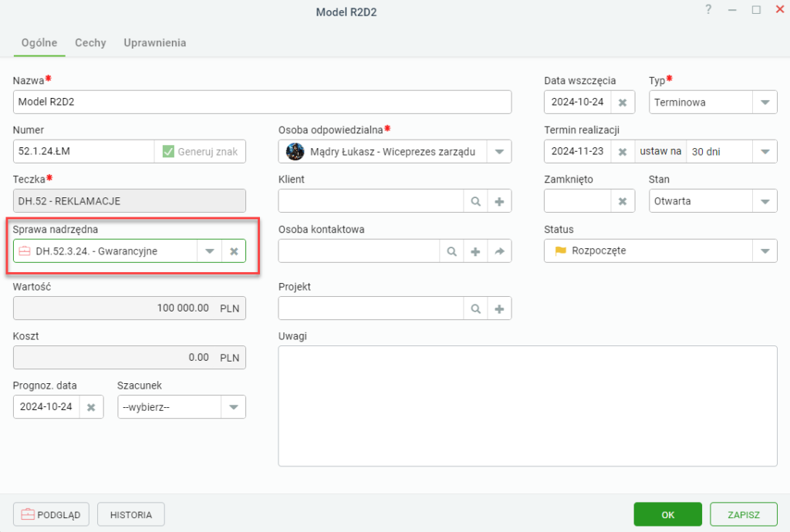790x532 pixels.
Task: Click the Zamknięto date input
Action: (577, 201)
